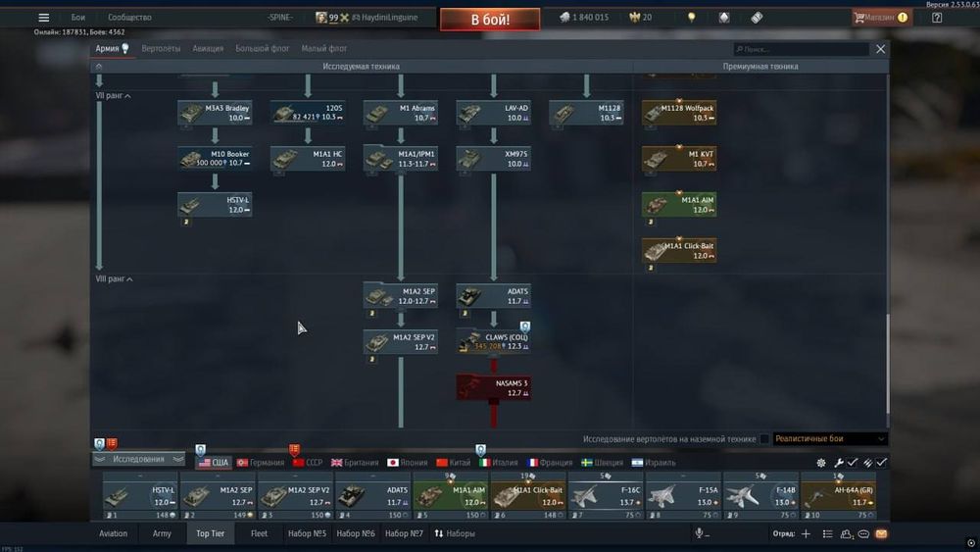Select the M1128 vehicle

(586, 113)
